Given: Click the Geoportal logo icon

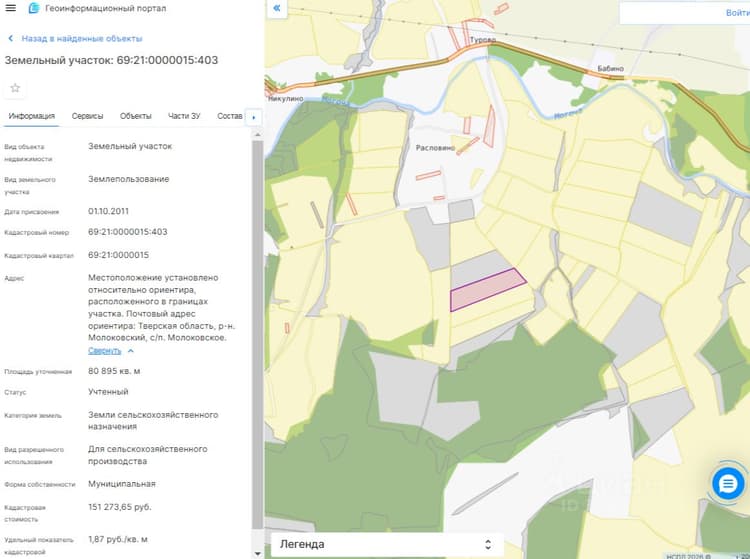Looking at the screenshot, I should (33, 8).
